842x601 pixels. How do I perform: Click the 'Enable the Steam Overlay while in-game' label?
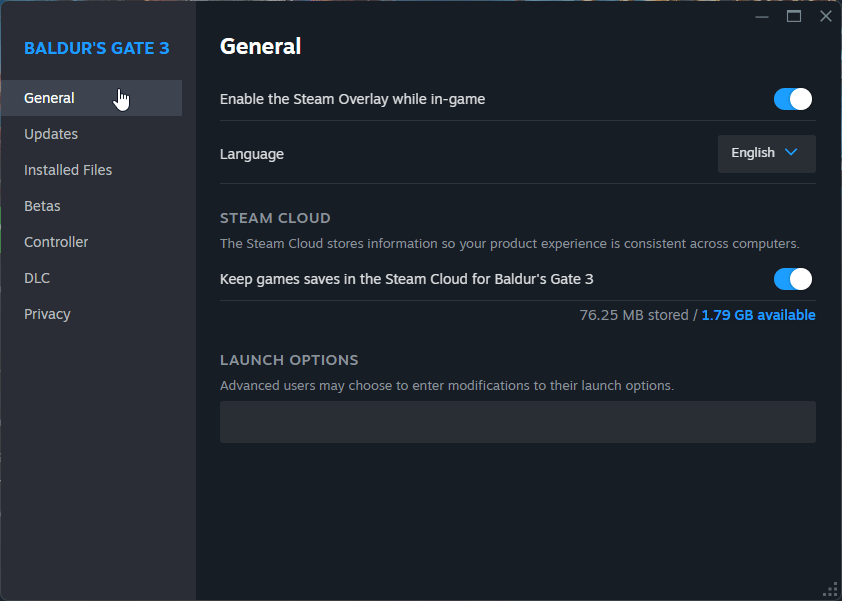click(352, 99)
